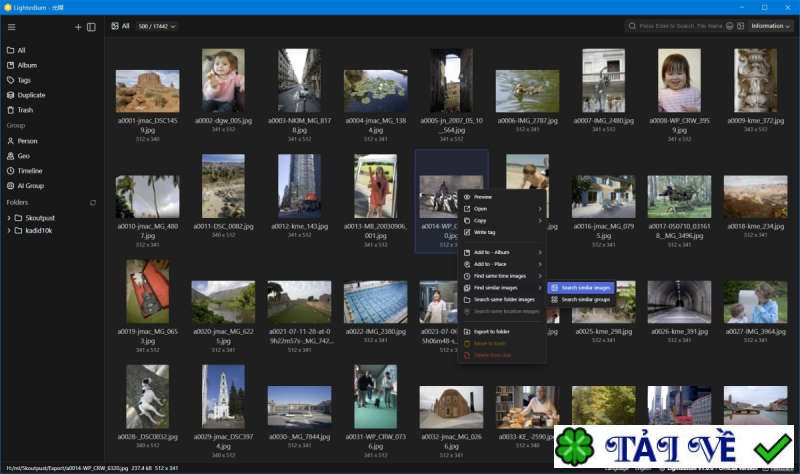Image resolution: width=800 pixels, height=474 pixels.
Task: Show the Timeline grouping
Action: [32, 171]
